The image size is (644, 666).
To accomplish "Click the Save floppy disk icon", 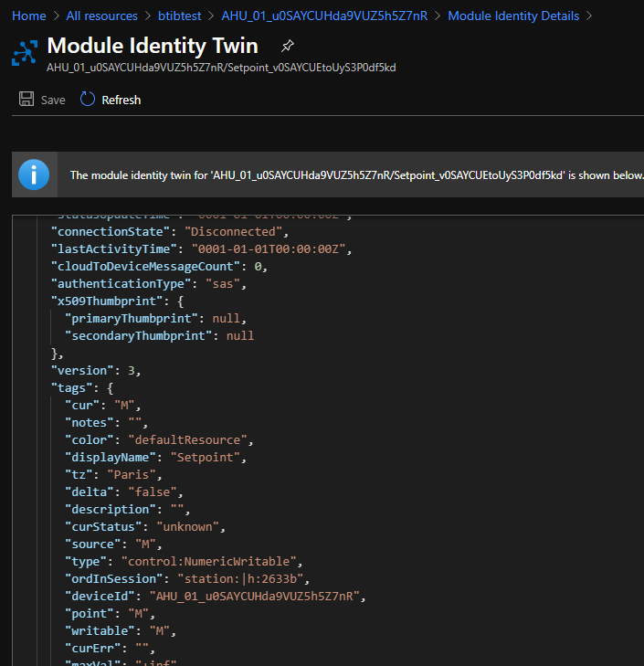I will (26, 100).
